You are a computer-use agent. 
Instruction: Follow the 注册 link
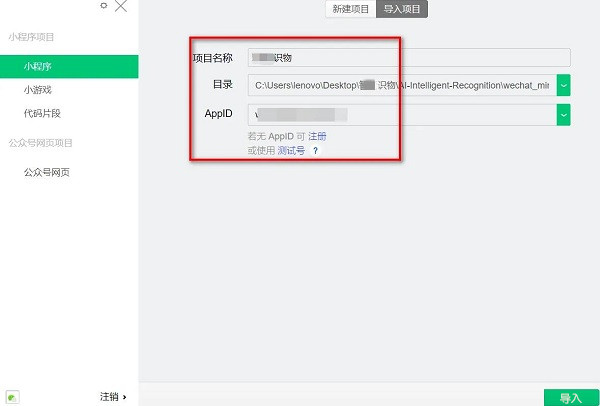pos(317,136)
